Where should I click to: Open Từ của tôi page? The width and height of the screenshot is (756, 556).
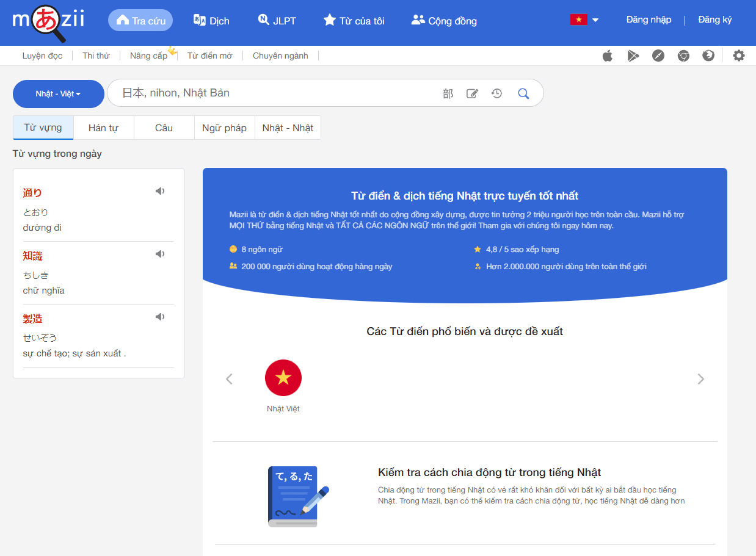point(354,20)
